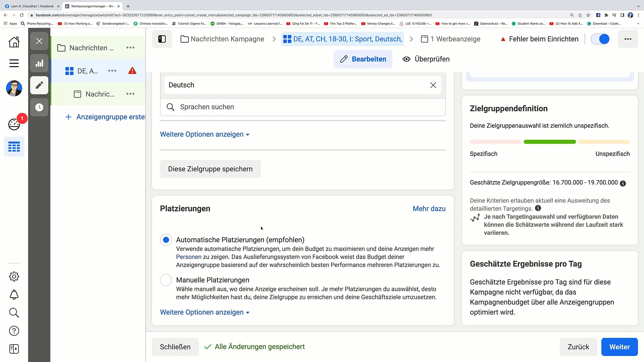
Task: Toggle the sidebar collapse icon at bottom
Action: (14, 349)
